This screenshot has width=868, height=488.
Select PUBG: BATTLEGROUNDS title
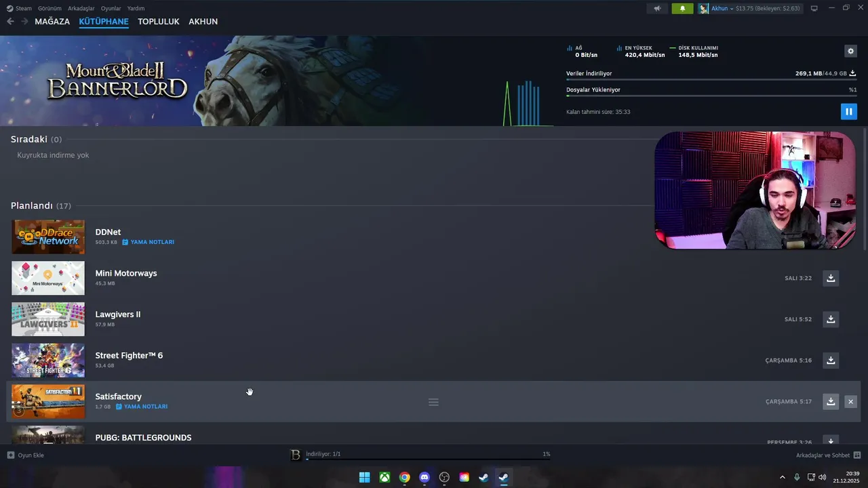tap(143, 438)
